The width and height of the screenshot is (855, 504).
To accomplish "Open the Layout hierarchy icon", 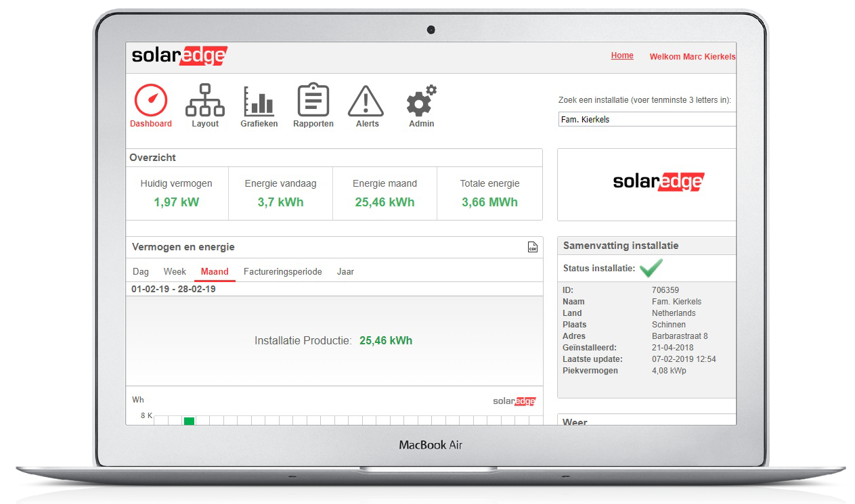I will coord(205,101).
